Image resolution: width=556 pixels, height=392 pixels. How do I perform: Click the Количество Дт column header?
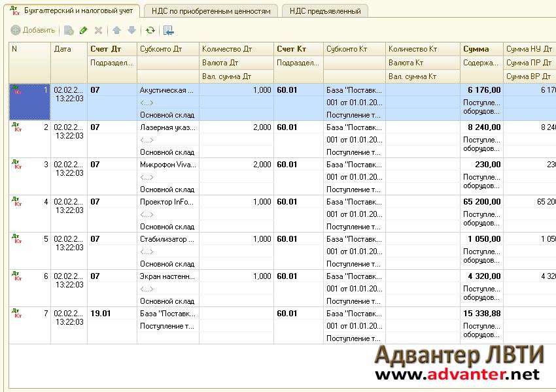tap(237, 49)
